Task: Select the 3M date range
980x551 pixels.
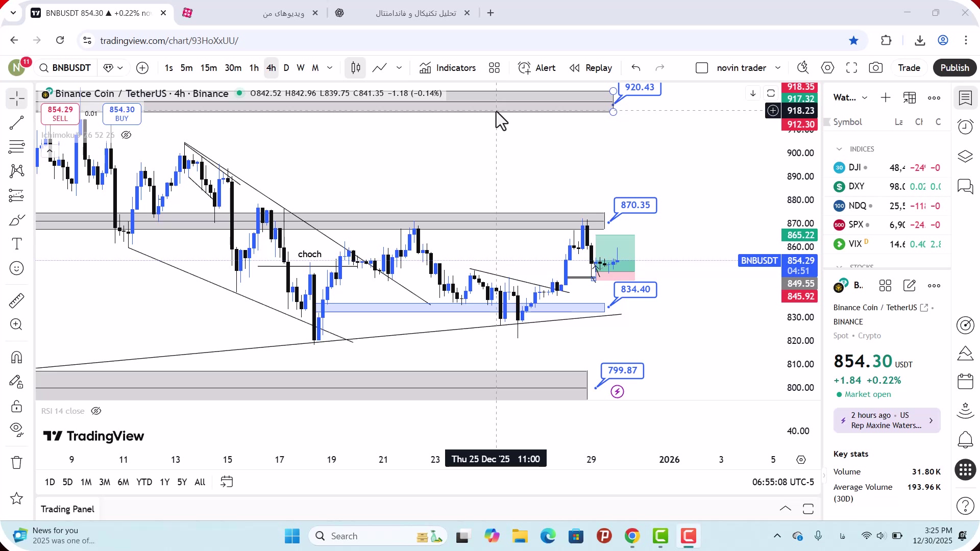Action: pyautogui.click(x=105, y=482)
